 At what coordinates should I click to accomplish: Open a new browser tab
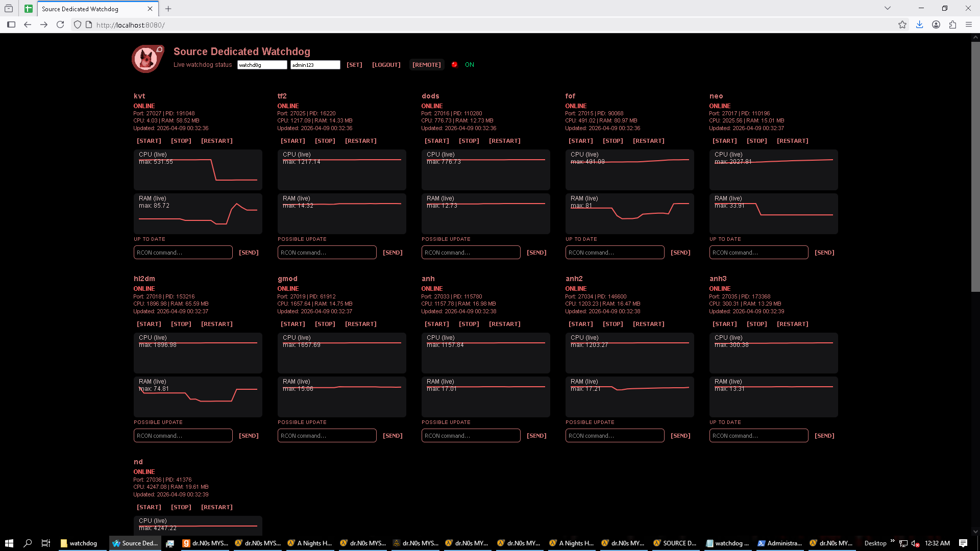(x=168, y=9)
